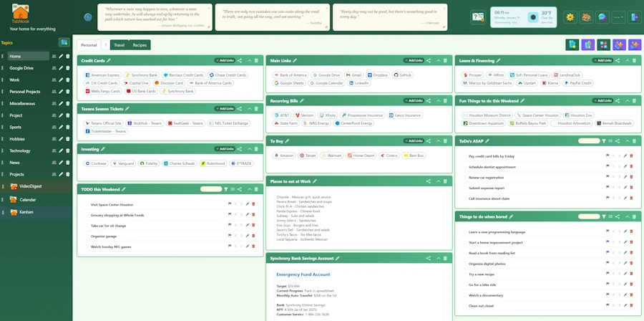This screenshot has width=644, height=321.
Task: Delete the Watch a documentary task
Action: pos(631,295)
